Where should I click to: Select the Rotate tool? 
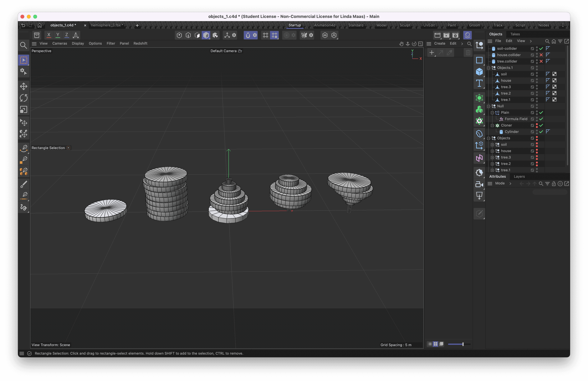(x=23, y=98)
